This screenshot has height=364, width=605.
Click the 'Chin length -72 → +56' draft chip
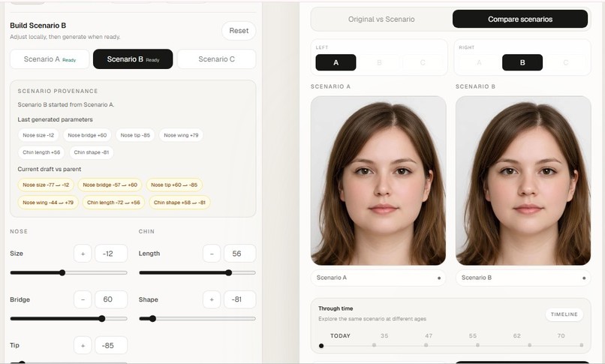[113, 203]
